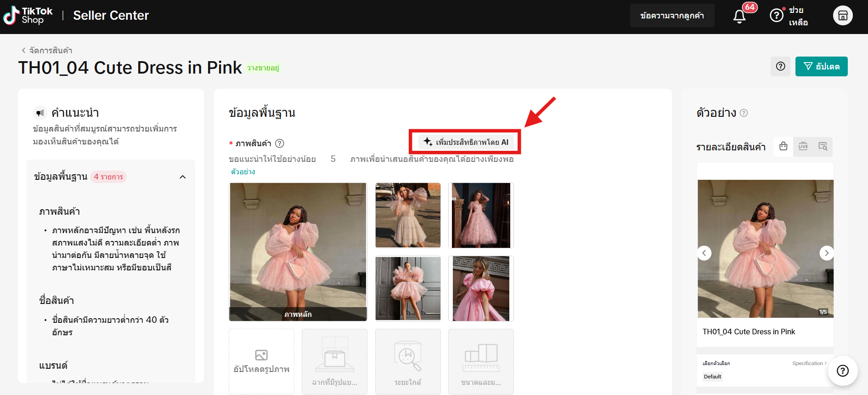
Task: Click the notification bell icon
Action: (739, 16)
